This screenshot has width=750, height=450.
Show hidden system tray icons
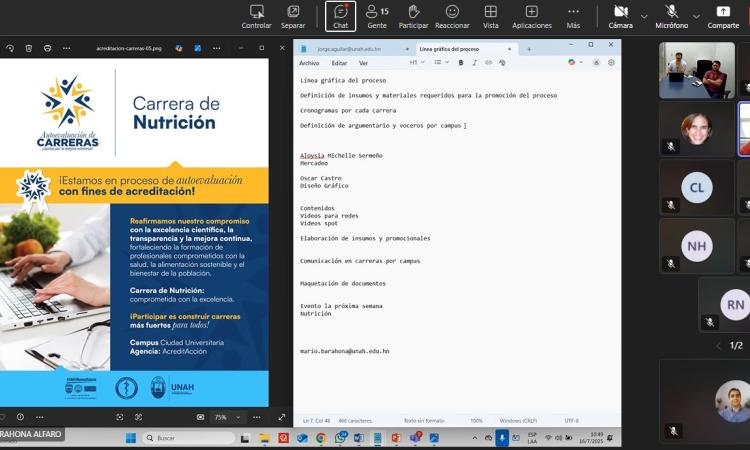(x=474, y=438)
